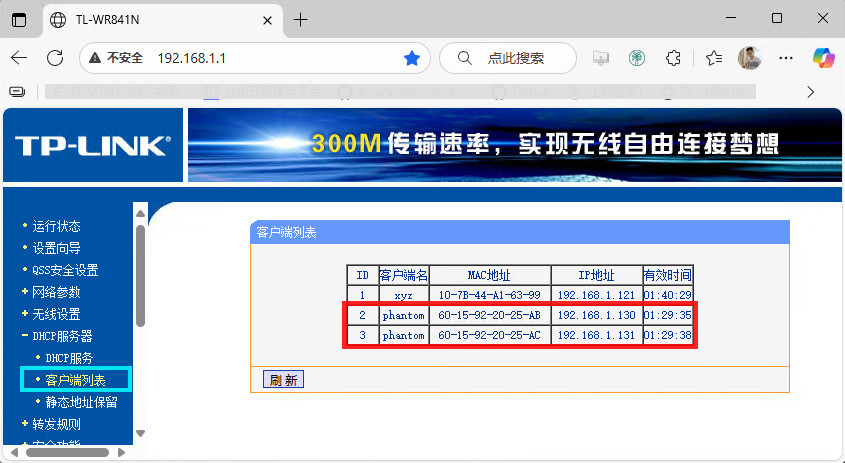Click the sidebar vertical scrollbar thumb
Image resolution: width=845 pixels, height=463 pixels.
point(141,276)
